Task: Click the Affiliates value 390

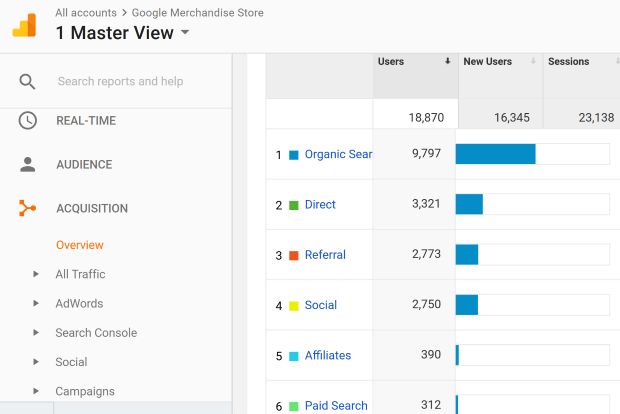Action: tap(431, 354)
